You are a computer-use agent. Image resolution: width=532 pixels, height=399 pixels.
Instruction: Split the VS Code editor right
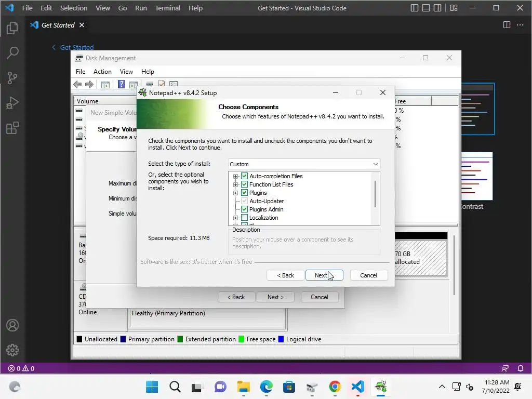click(x=507, y=25)
